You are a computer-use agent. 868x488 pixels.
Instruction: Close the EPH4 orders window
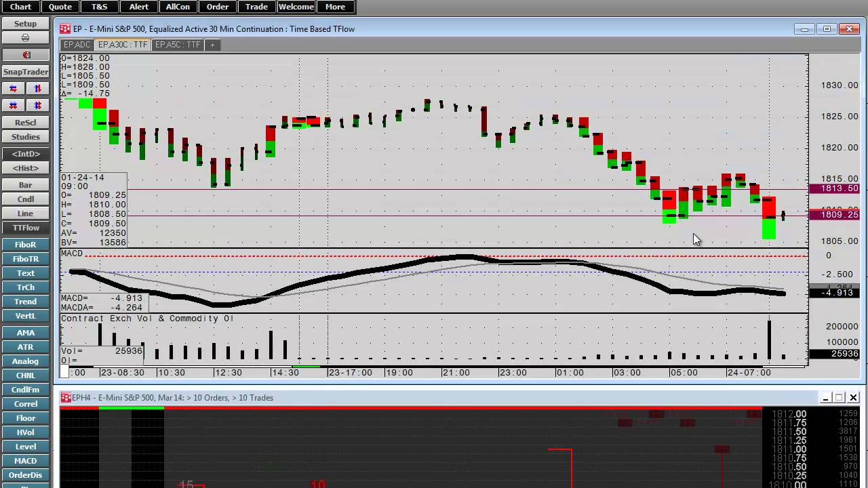click(853, 398)
